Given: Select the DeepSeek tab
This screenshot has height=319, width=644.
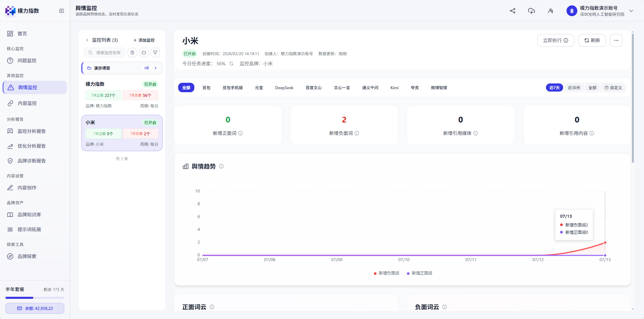Looking at the screenshot, I should click(284, 88).
